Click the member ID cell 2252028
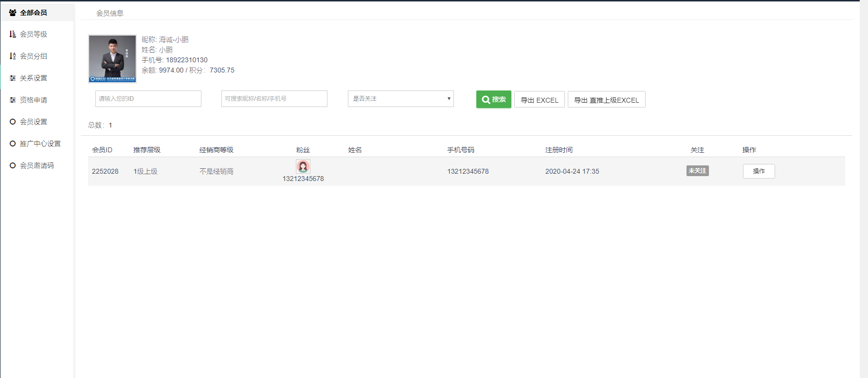Screen dimensions: 868x378 (105, 171)
